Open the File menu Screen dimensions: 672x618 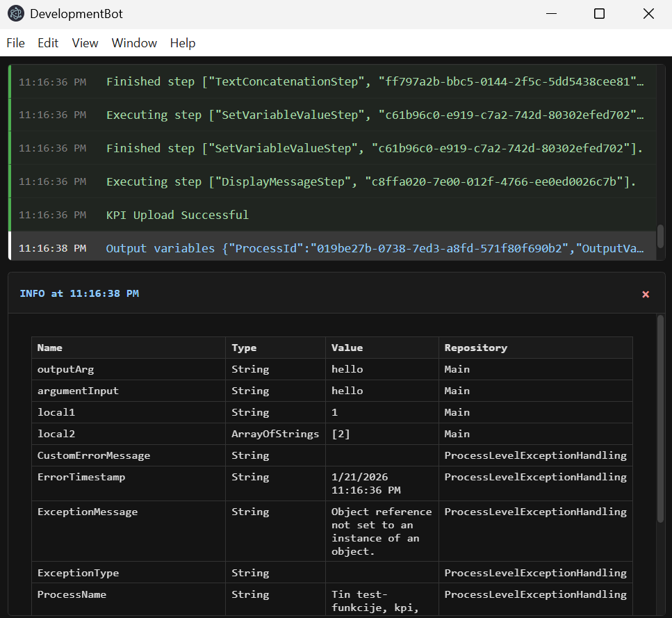point(15,43)
